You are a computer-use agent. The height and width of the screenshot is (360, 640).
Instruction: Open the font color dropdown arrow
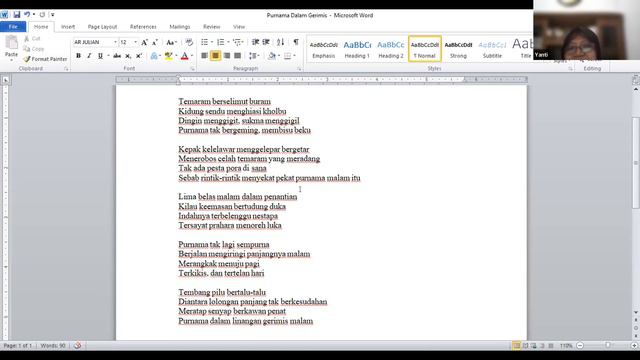[x=192, y=56]
